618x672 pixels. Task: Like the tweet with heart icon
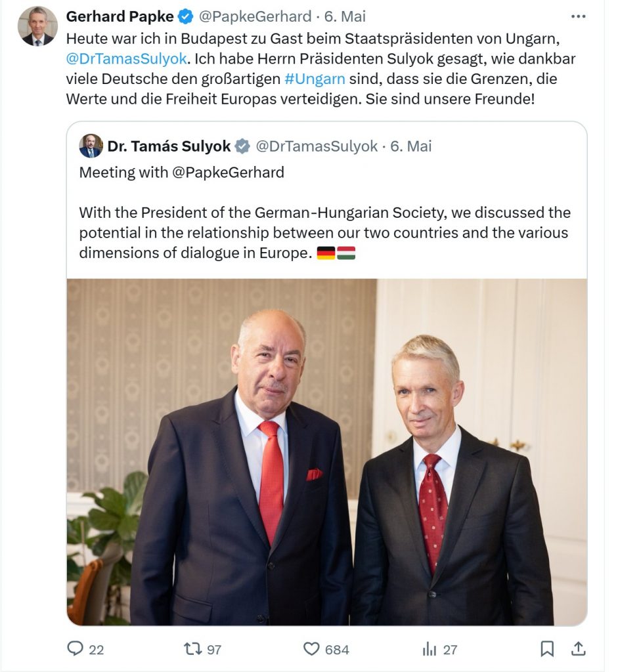[311, 649]
